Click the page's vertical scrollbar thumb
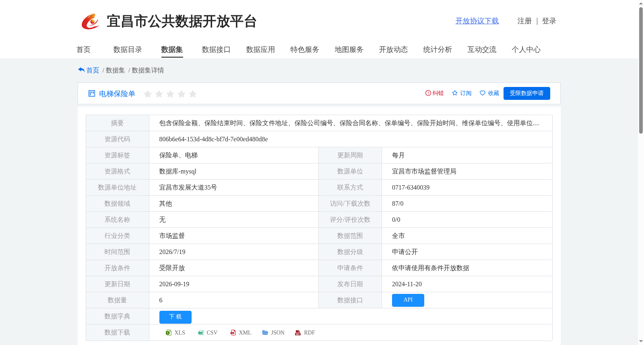 coord(641,70)
